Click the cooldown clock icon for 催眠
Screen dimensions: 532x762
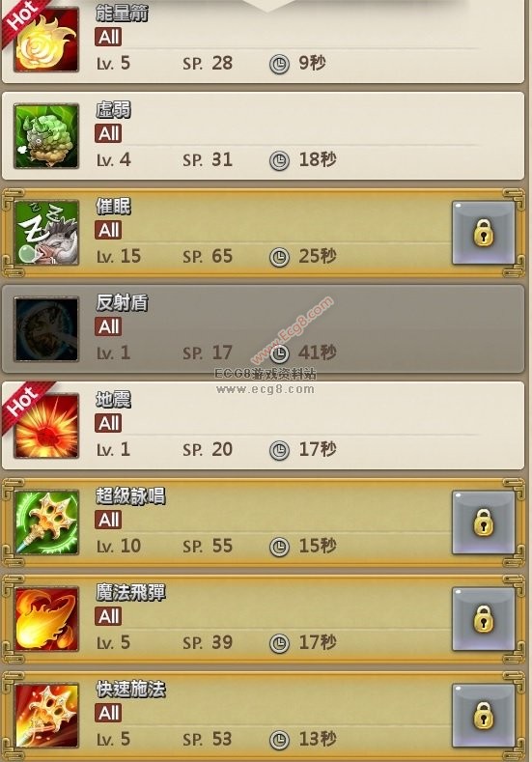[279, 257]
